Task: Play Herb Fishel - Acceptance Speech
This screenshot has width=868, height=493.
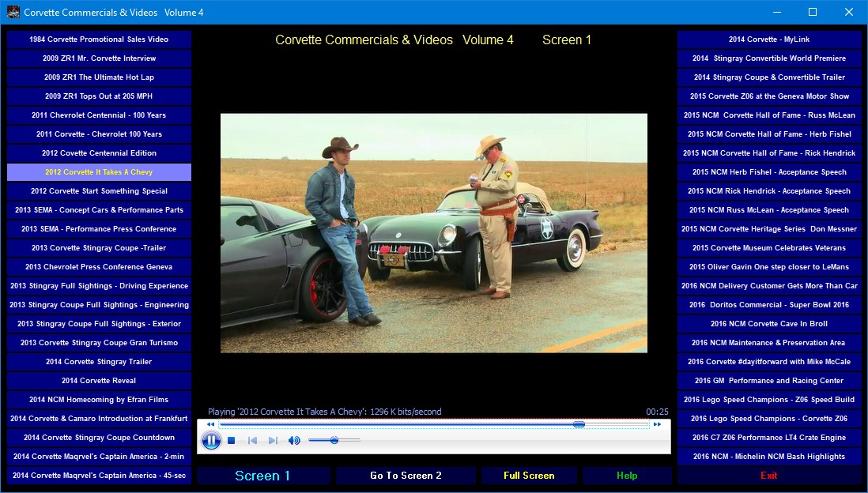Action: 769,172
